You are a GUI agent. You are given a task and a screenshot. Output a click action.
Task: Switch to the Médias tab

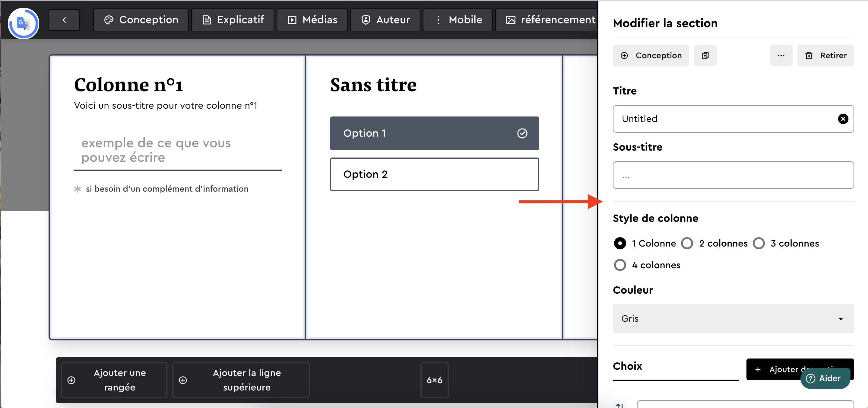pyautogui.click(x=312, y=20)
